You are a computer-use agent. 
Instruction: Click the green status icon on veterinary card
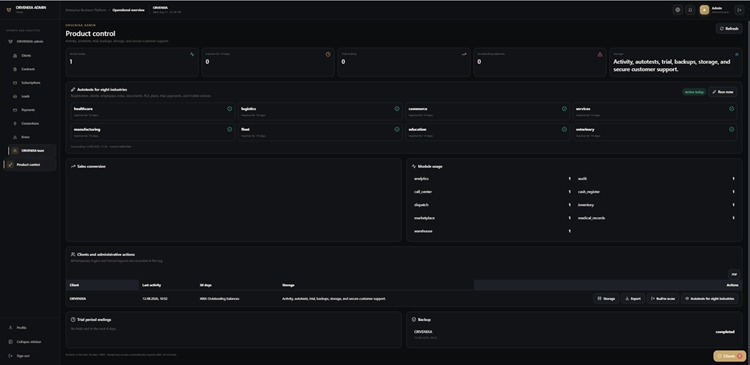[x=731, y=129]
